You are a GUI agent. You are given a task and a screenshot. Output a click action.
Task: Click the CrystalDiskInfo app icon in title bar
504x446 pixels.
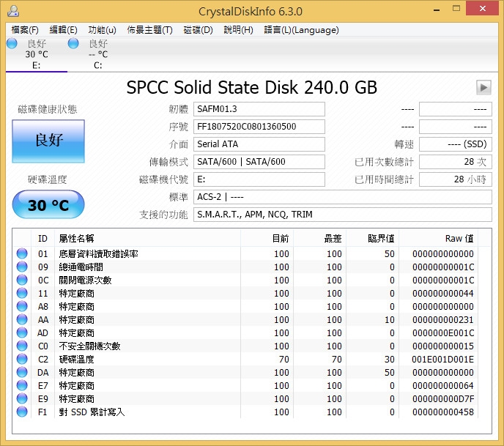(x=13, y=11)
